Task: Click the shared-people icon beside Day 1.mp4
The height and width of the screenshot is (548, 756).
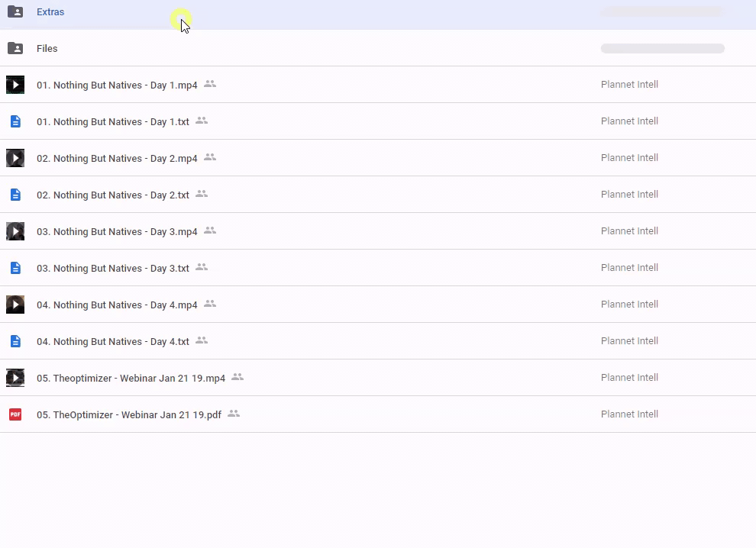Action: pyautogui.click(x=210, y=84)
